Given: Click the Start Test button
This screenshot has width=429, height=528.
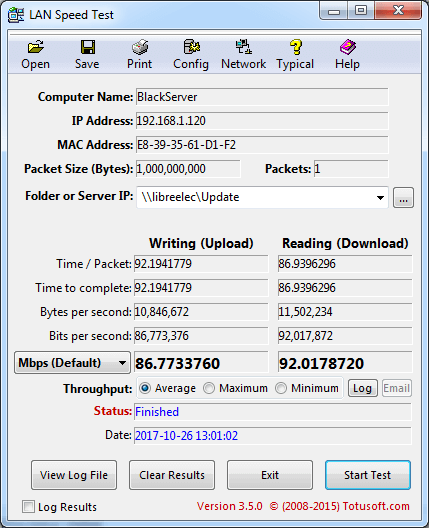Looking at the screenshot, I should coord(368,475).
